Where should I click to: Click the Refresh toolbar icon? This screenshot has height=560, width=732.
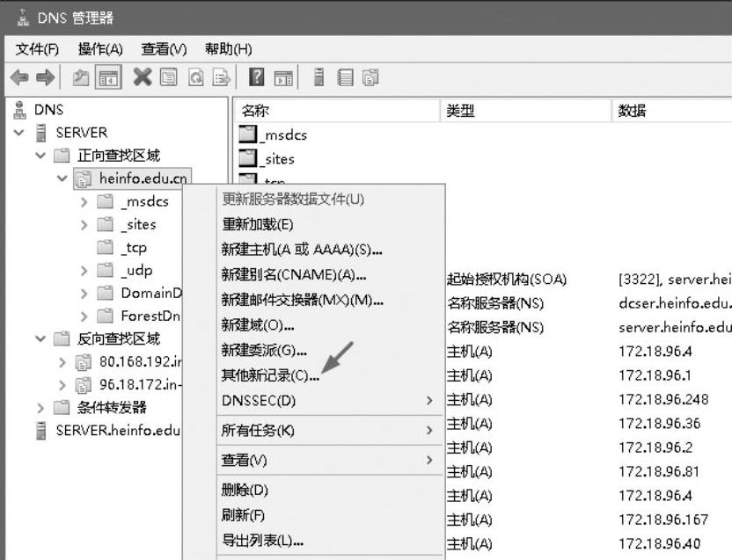click(195, 77)
